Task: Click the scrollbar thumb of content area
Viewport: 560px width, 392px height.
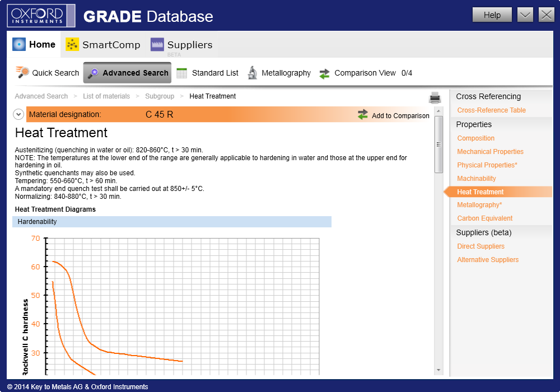Action: click(x=438, y=144)
